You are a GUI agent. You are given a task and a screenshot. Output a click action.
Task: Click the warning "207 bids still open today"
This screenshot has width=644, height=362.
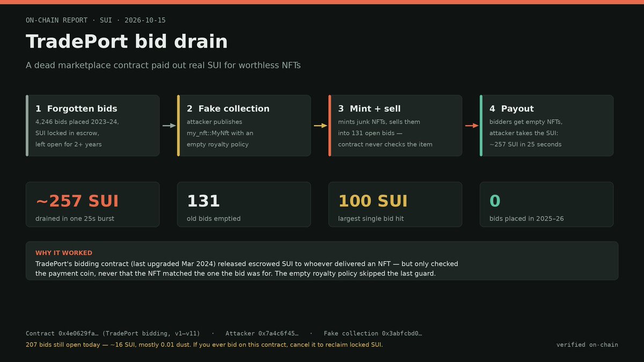click(204, 344)
